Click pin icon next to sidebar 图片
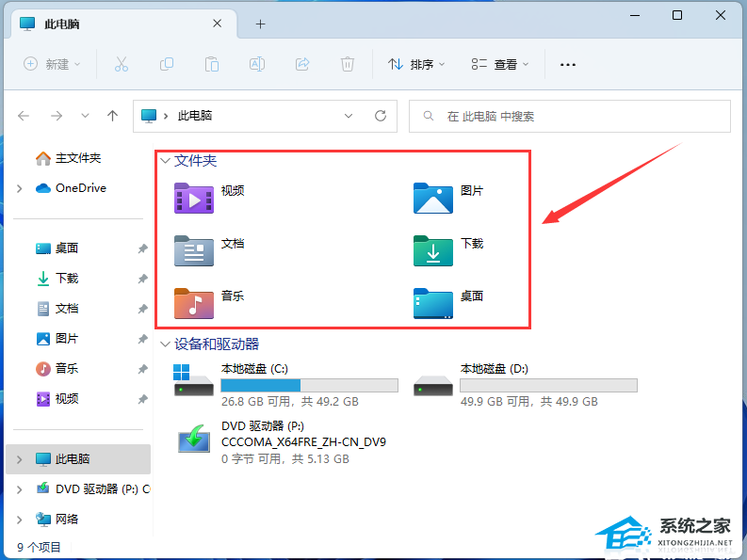The height and width of the screenshot is (560, 747). click(142, 339)
